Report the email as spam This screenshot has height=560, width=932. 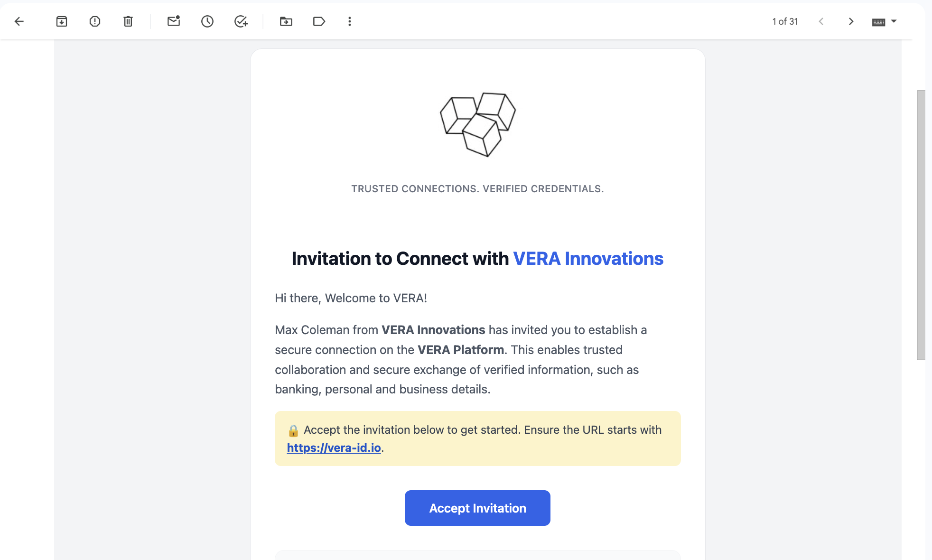[94, 21]
